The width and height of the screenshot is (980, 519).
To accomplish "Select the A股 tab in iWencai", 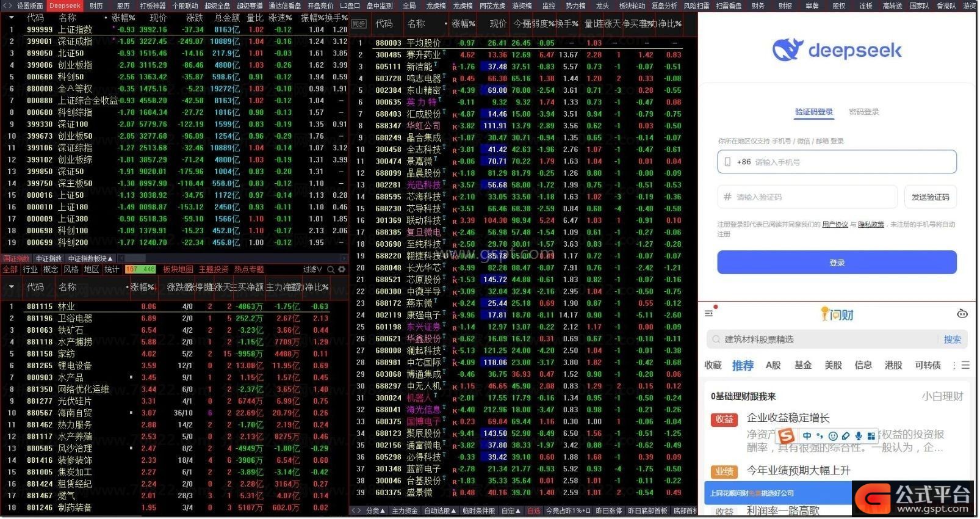I will tap(773, 365).
